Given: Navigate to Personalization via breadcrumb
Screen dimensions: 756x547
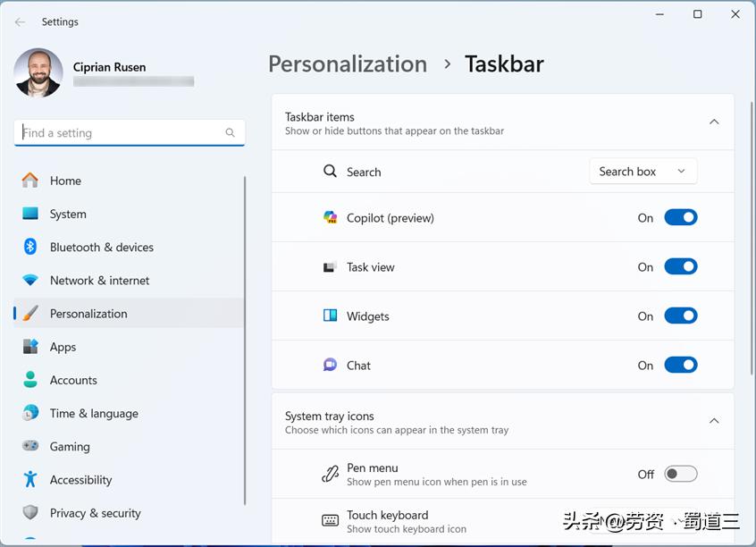Looking at the screenshot, I should point(348,63).
